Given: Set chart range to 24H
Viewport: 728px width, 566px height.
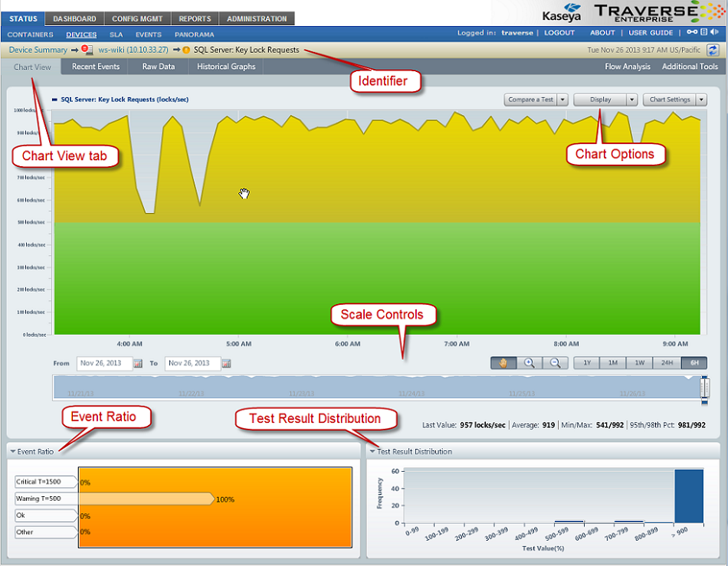Looking at the screenshot, I should coord(666,363).
